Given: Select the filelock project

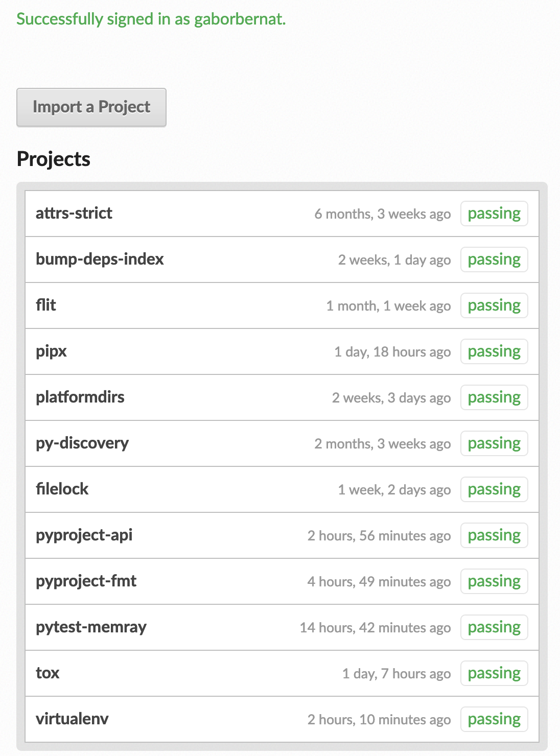Looking at the screenshot, I should [62, 489].
